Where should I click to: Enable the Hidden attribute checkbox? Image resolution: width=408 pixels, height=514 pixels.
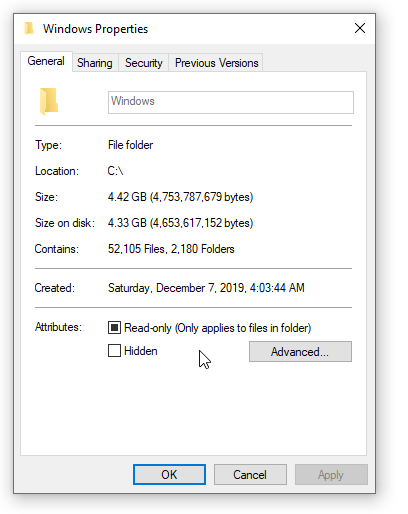[x=114, y=351]
